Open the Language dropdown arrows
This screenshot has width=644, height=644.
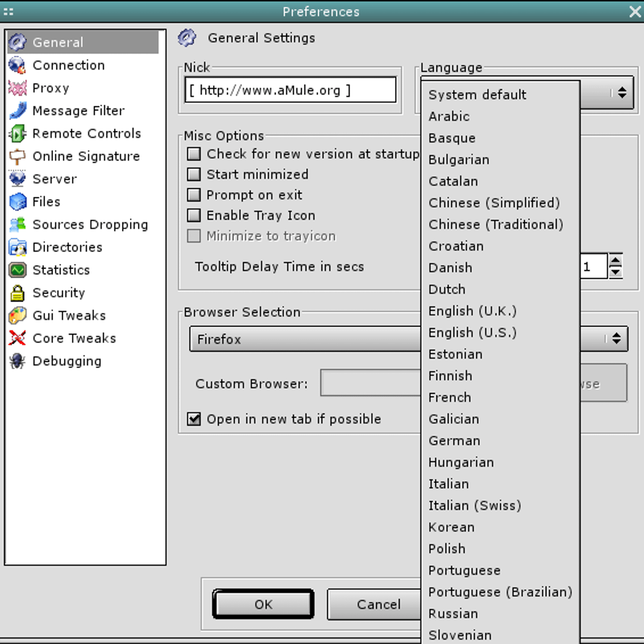click(x=621, y=93)
